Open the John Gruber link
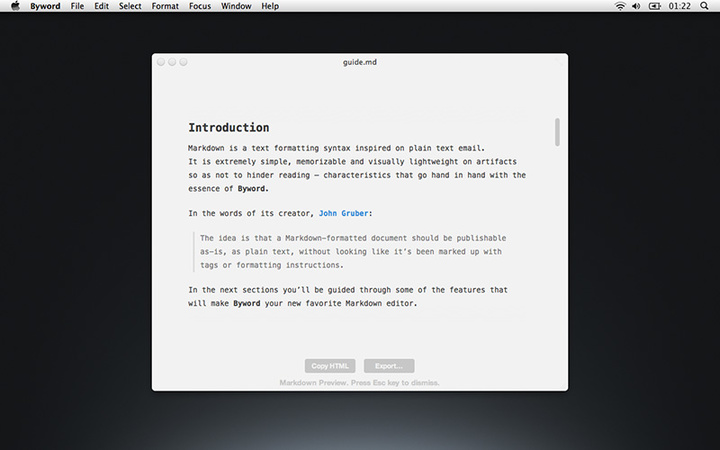 pos(343,213)
